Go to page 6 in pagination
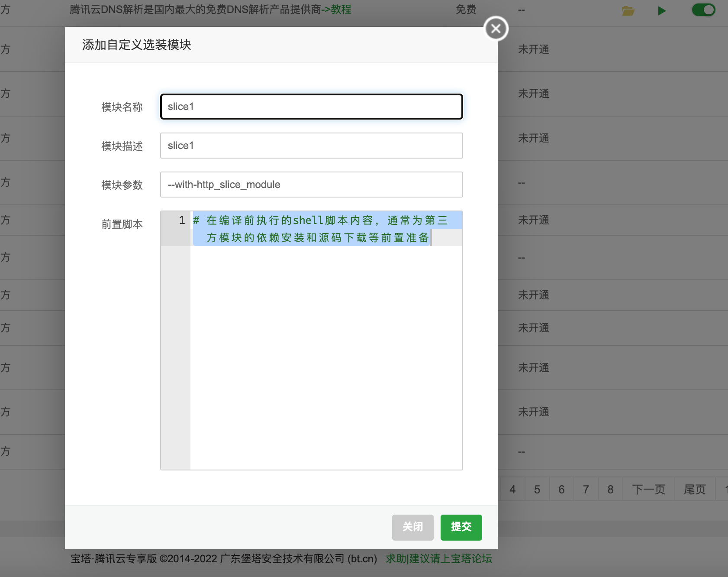 tap(561, 489)
